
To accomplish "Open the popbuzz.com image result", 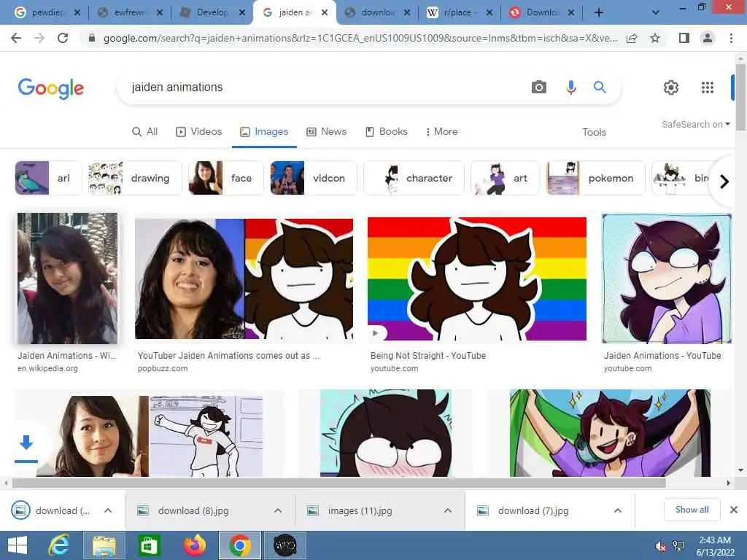I will [x=244, y=279].
